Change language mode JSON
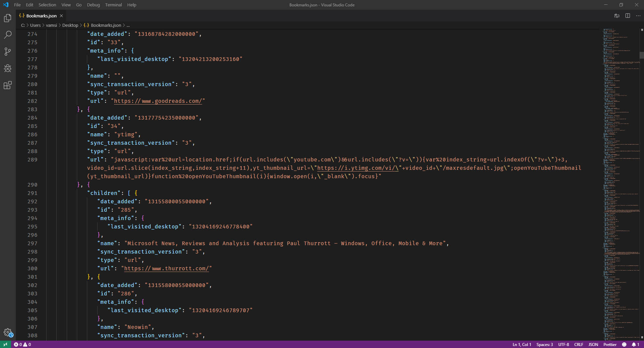This screenshot has width=644, height=348. 593,344
